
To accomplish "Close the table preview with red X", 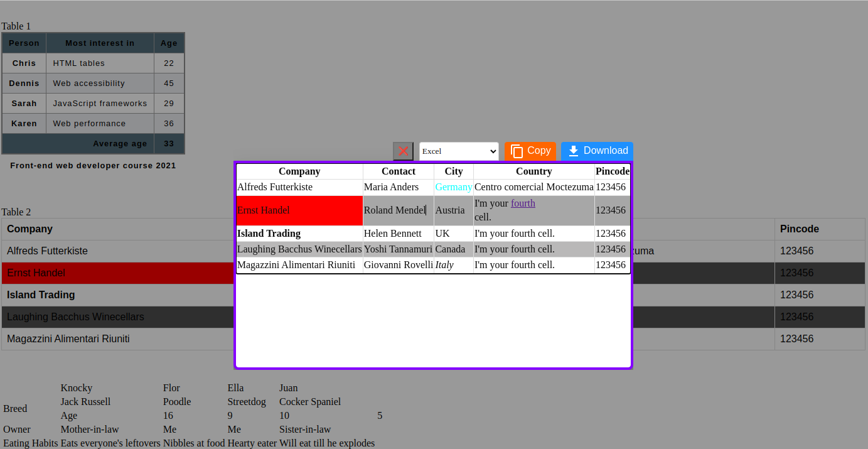I will (403, 151).
